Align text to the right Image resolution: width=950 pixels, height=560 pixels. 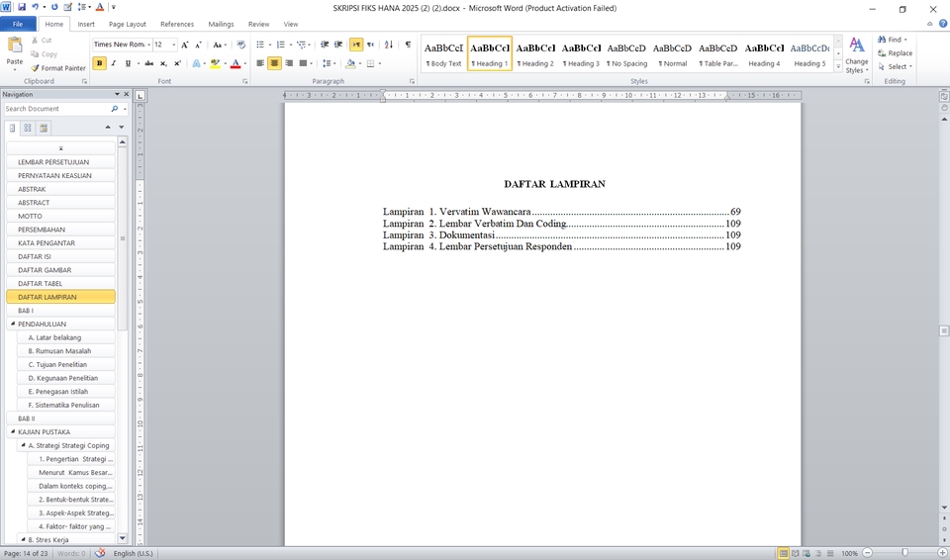(289, 63)
